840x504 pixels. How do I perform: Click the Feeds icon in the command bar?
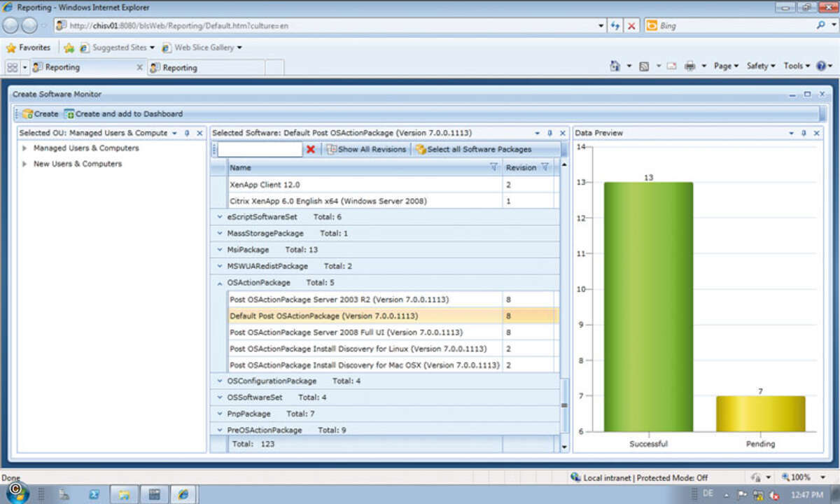click(643, 66)
